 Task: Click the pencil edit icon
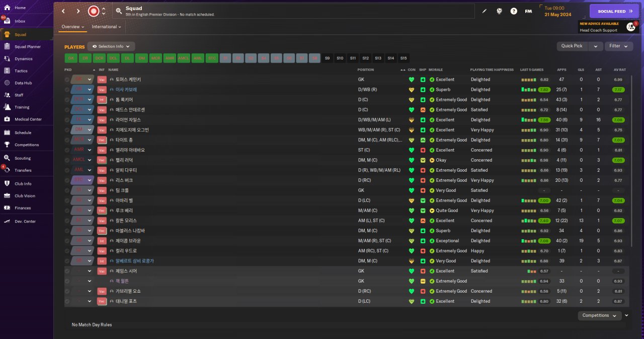tap(485, 11)
